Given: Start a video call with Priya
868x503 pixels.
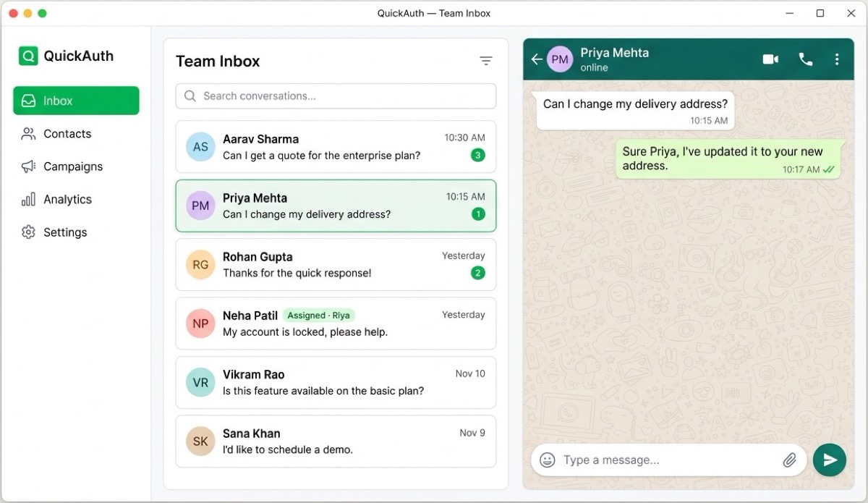Looking at the screenshot, I should click(770, 59).
